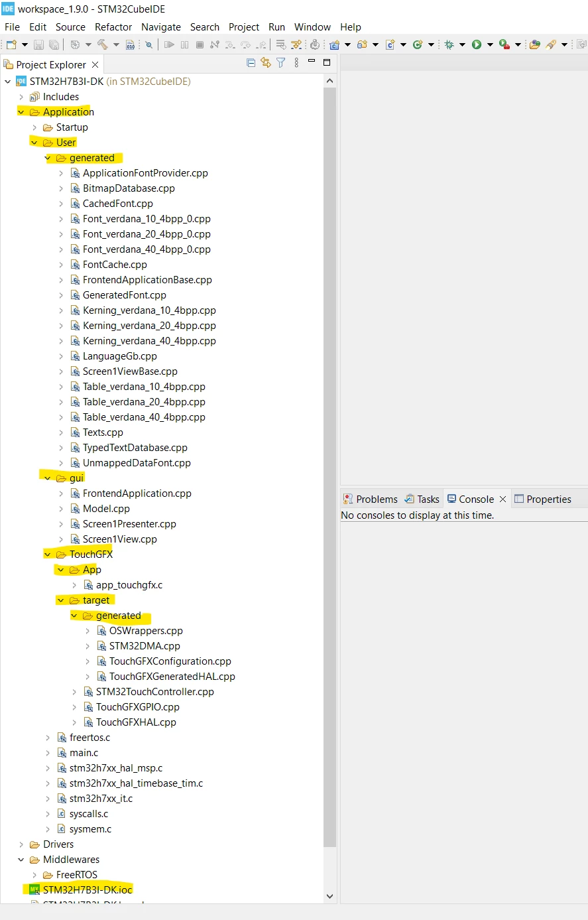The image size is (588, 920).
Task: Open the Refactor menu
Action: coord(113,27)
